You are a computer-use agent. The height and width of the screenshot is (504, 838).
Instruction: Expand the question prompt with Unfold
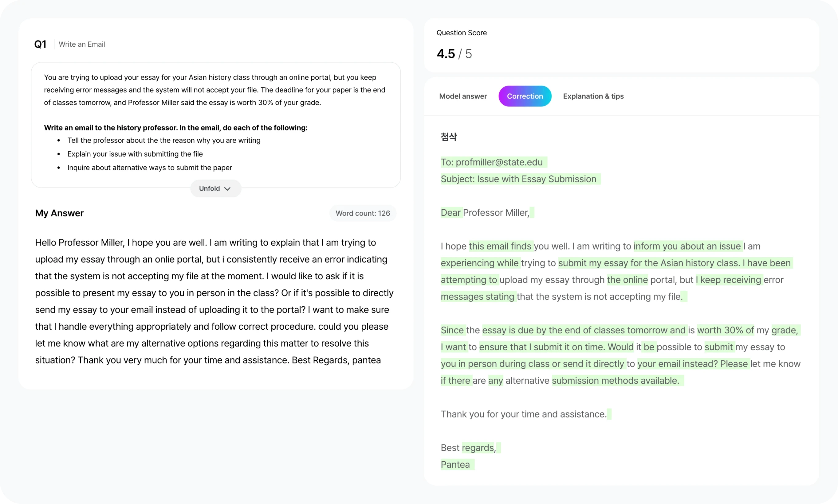[x=215, y=188]
